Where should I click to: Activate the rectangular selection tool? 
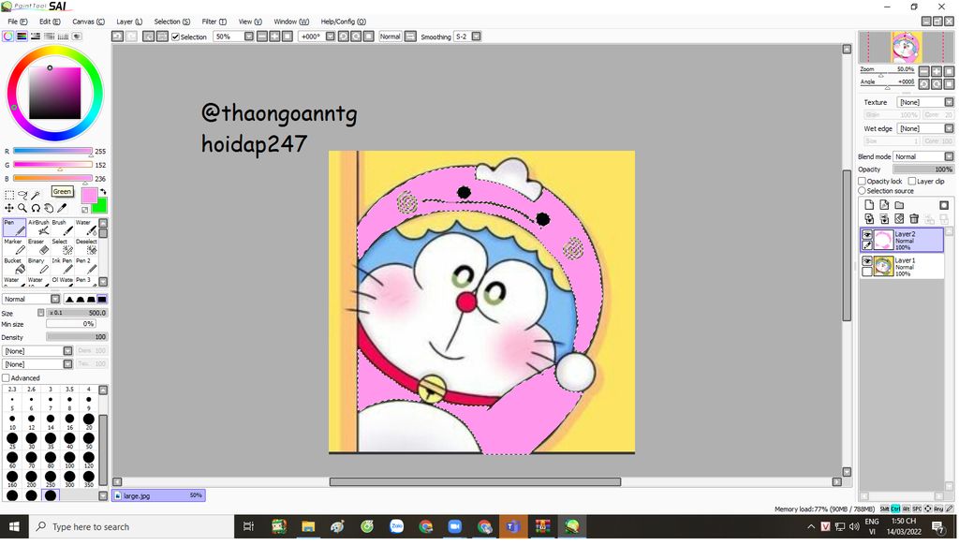tap(9, 195)
